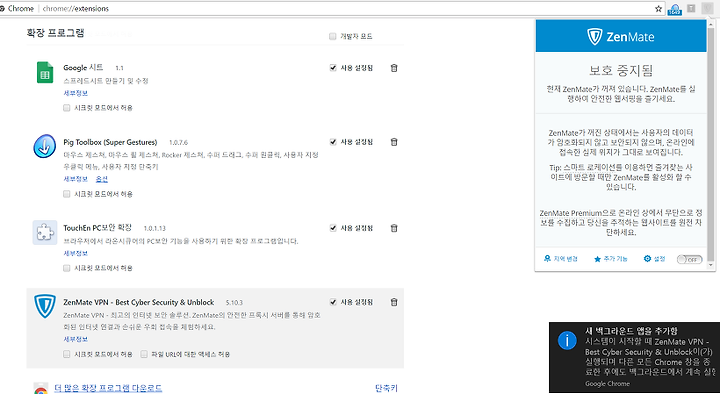Viewport: 720px width, 394px height.
Task: Open 세부정보 for Pig Toolbox
Action: [x=75, y=179]
